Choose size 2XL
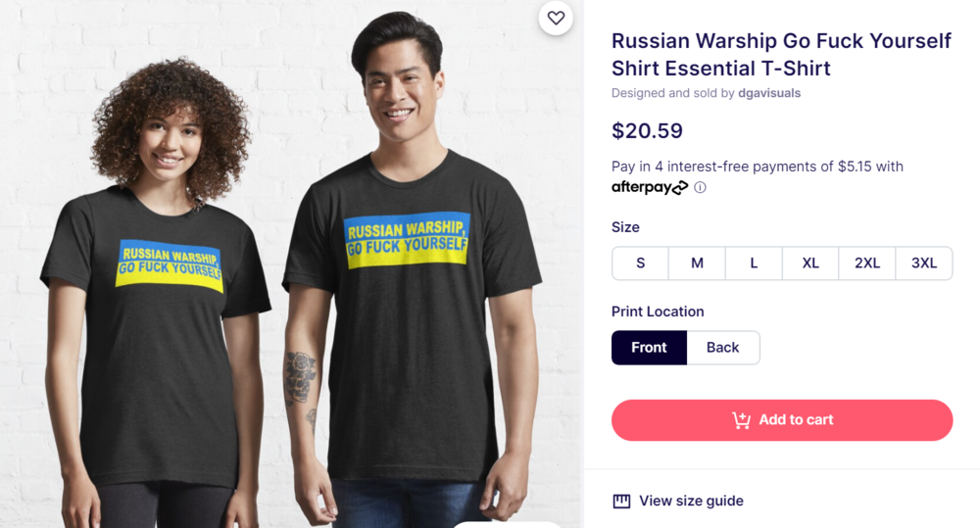The image size is (980, 528). [867, 263]
